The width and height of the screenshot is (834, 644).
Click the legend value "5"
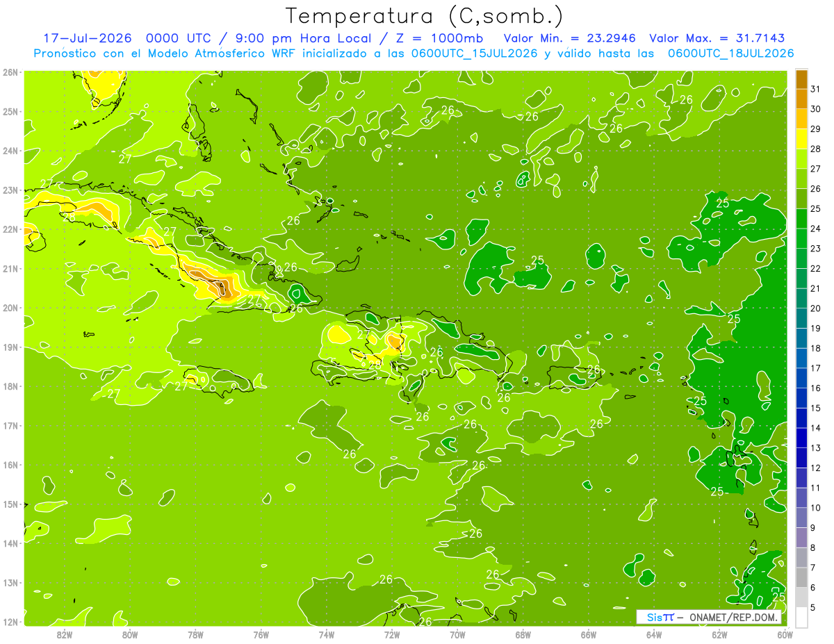point(814,608)
